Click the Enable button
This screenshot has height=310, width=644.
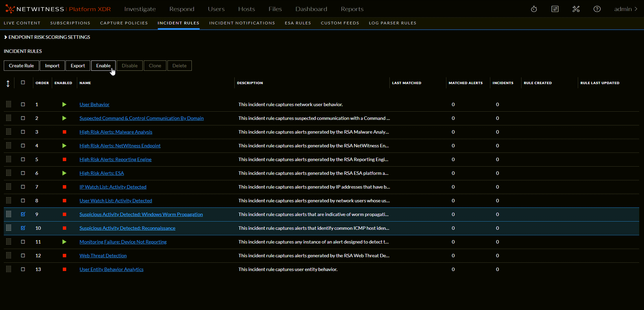pos(103,66)
